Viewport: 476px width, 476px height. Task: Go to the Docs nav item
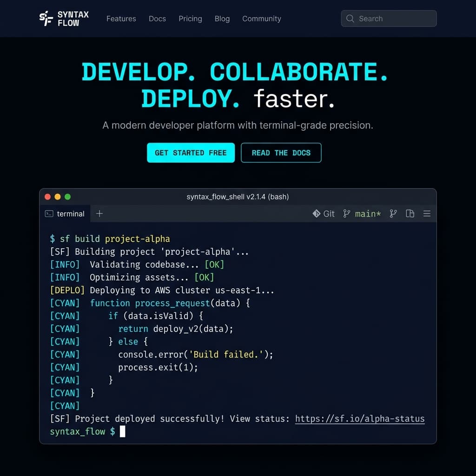point(157,19)
